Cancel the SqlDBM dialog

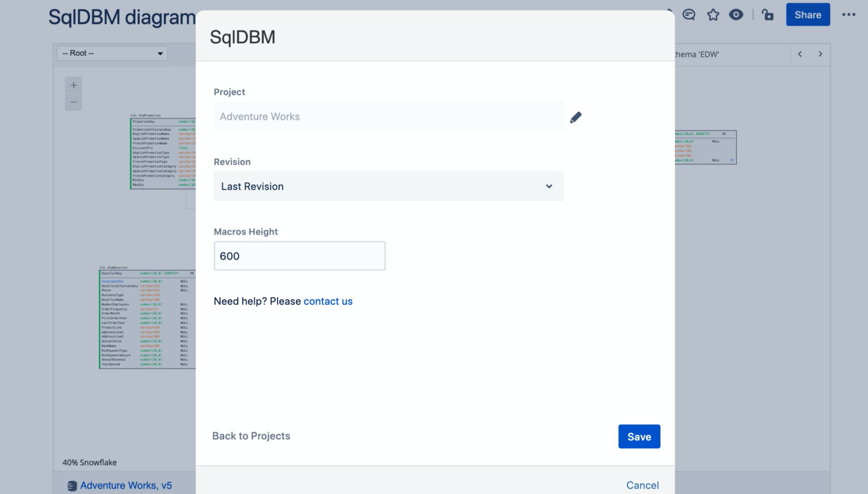click(x=642, y=485)
